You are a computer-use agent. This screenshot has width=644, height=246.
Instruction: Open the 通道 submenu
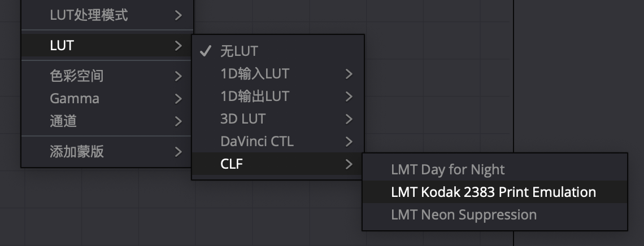[63, 121]
